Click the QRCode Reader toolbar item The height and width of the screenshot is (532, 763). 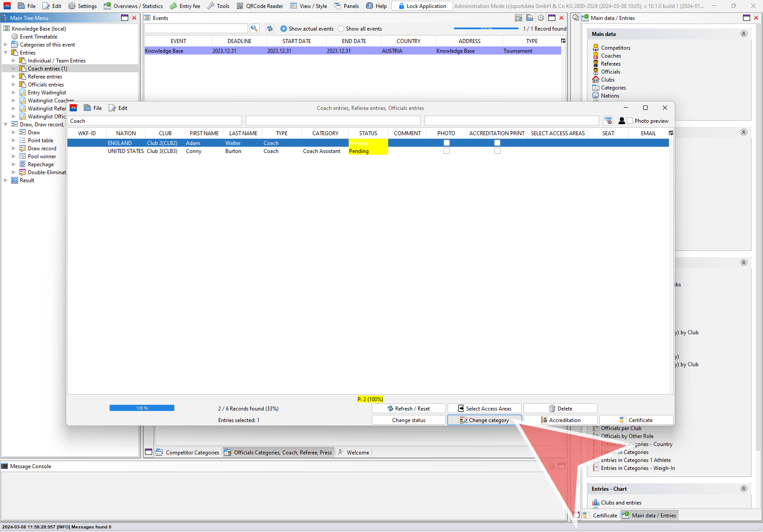click(x=260, y=6)
